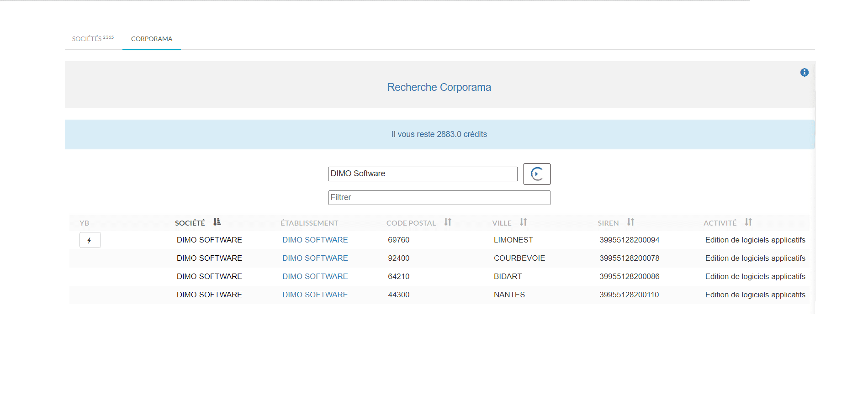
Task: Click the remaining credits banner
Action: [x=439, y=134]
